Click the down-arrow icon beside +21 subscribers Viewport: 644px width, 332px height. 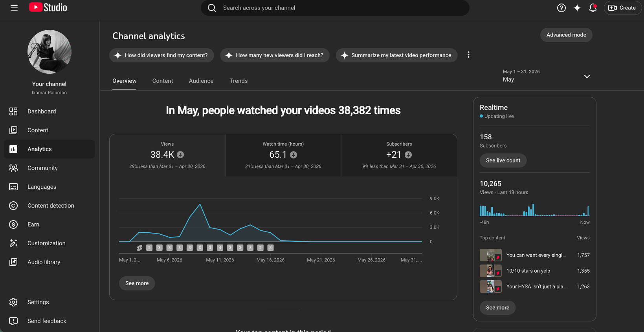408,155
